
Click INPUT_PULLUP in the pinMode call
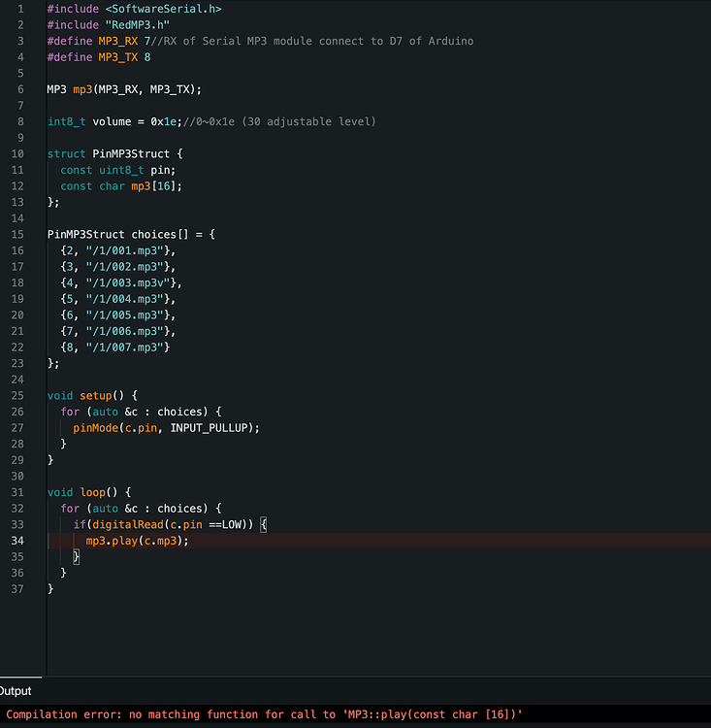click(211, 427)
